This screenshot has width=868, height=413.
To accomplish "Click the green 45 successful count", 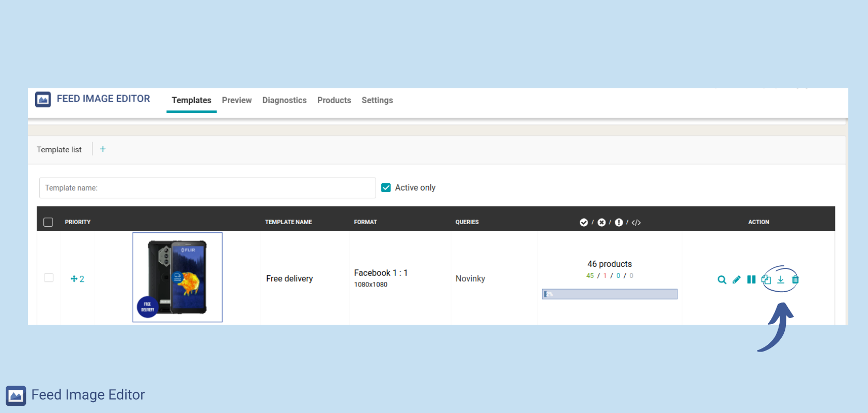I will [x=590, y=276].
